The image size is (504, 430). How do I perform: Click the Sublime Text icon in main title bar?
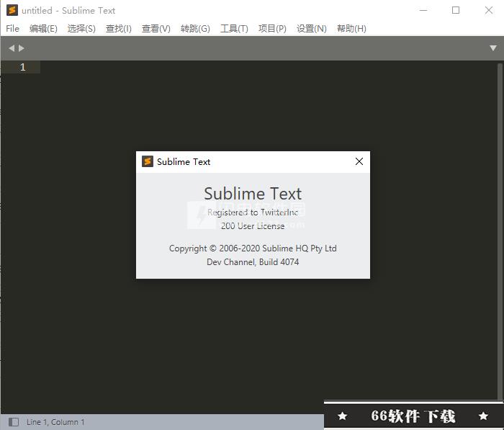click(x=12, y=10)
